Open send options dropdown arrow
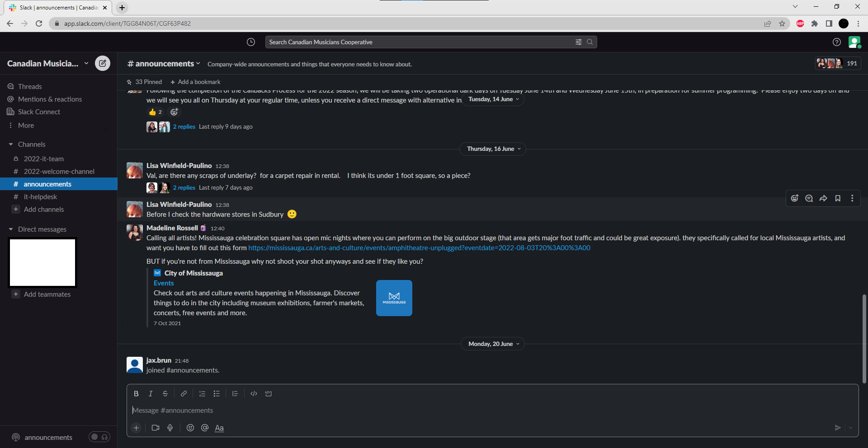The image size is (868, 448). coord(850,428)
